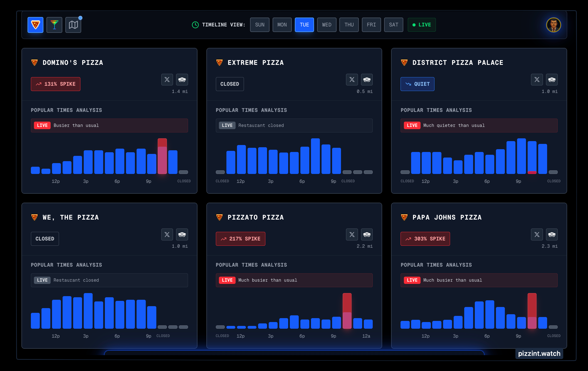Switch timeline to FRI
This screenshot has height=371, width=588.
click(x=371, y=25)
